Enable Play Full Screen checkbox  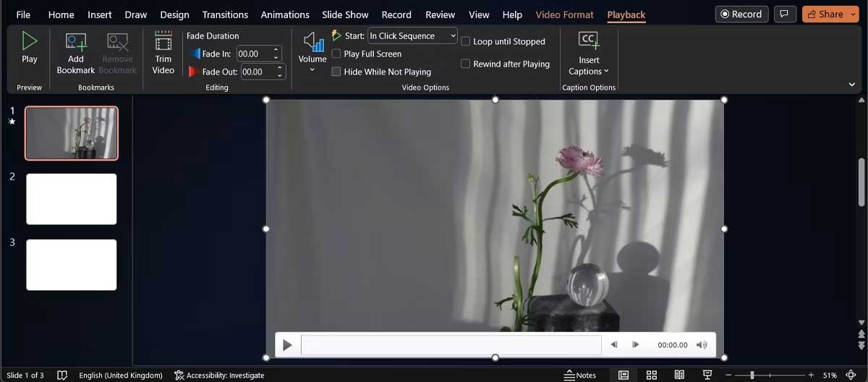pyautogui.click(x=336, y=54)
